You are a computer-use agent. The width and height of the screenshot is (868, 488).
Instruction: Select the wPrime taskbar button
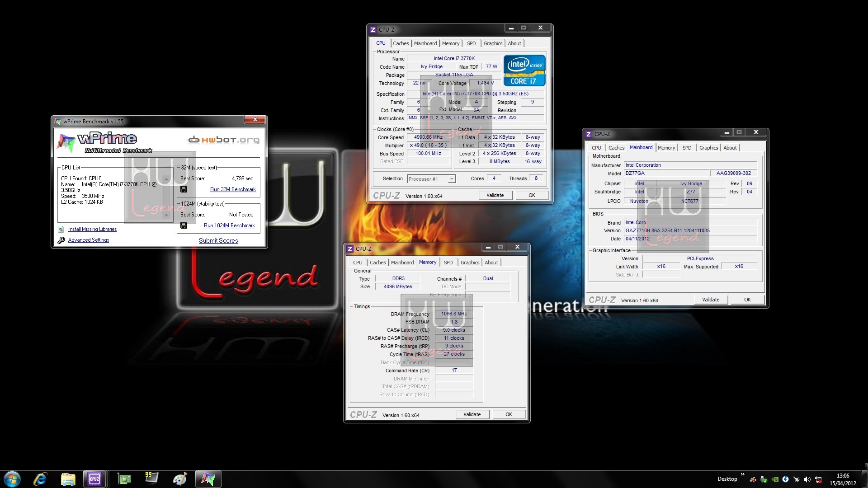pos(208,479)
